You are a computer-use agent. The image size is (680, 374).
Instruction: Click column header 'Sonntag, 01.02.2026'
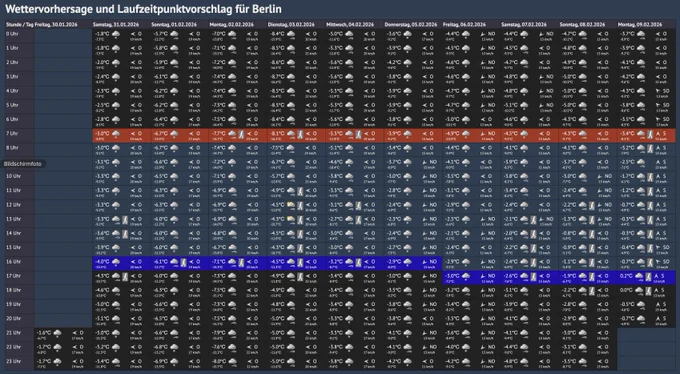(x=174, y=25)
